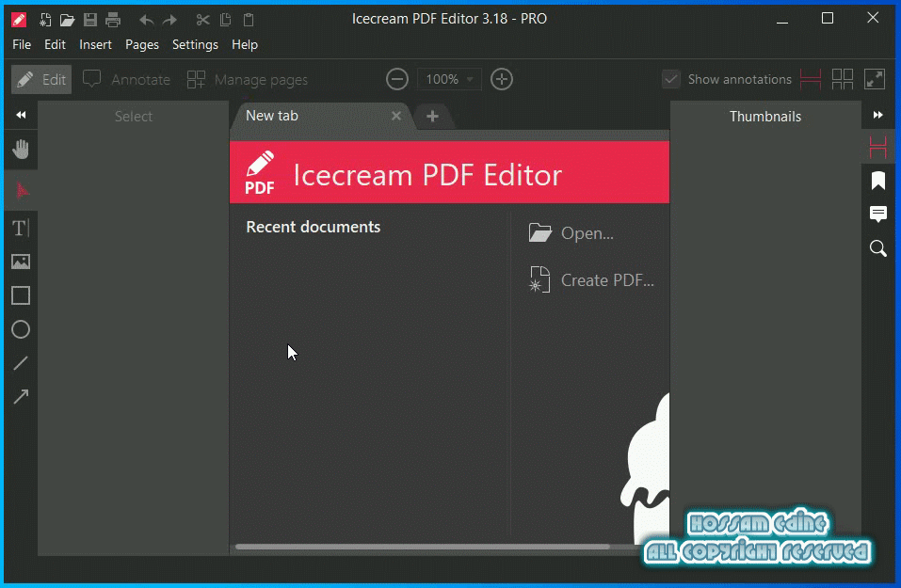The image size is (901, 588).
Task: Open the File menu
Action: (22, 45)
